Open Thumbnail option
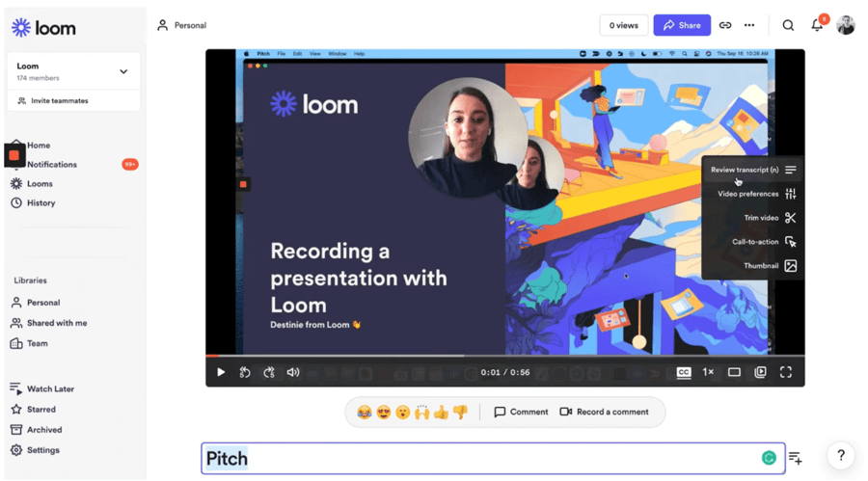Viewport: 868px width, 481px height. click(x=770, y=266)
